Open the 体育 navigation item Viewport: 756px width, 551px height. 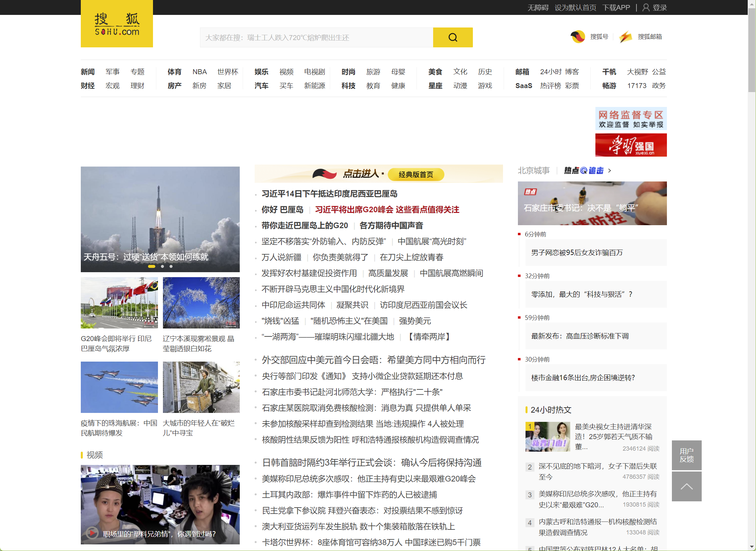[175, 72]
